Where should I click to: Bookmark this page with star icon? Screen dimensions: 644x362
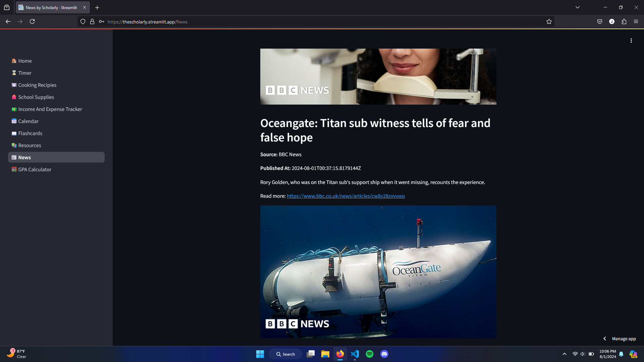(x=549, y=22)
